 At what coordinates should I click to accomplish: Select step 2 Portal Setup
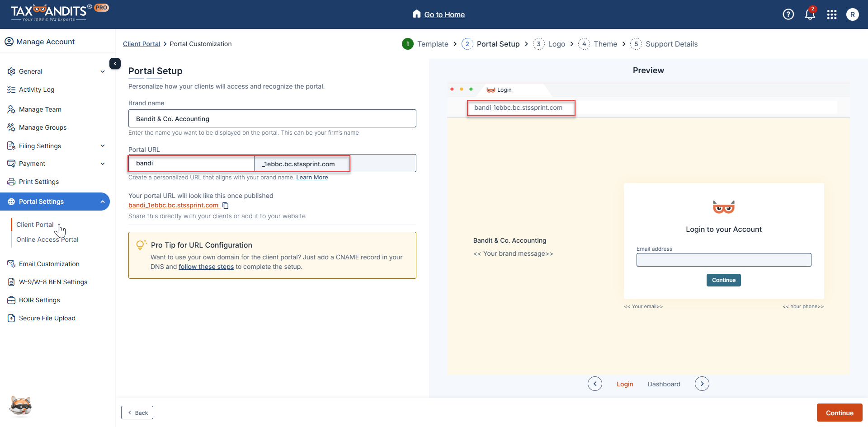(491, 44)
